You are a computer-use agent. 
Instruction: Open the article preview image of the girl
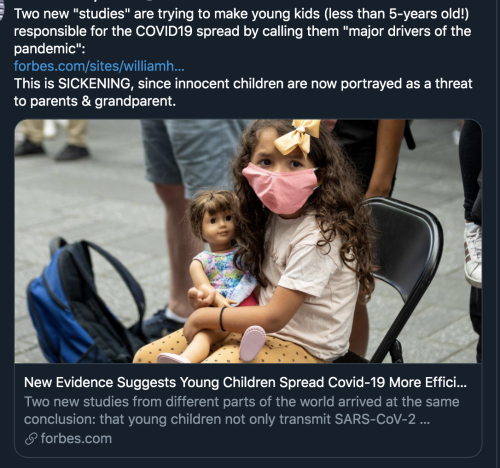(248, 241)
